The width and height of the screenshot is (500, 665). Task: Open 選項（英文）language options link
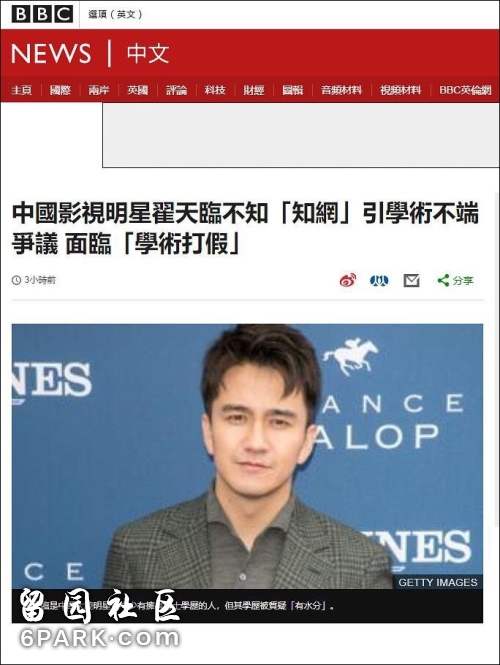click(115, 14)
